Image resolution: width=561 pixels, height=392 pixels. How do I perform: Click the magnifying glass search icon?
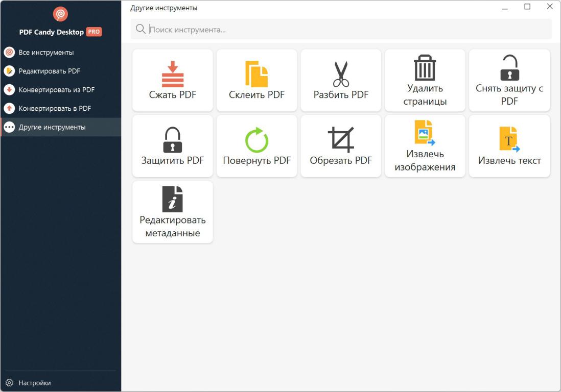coord(141,30)
